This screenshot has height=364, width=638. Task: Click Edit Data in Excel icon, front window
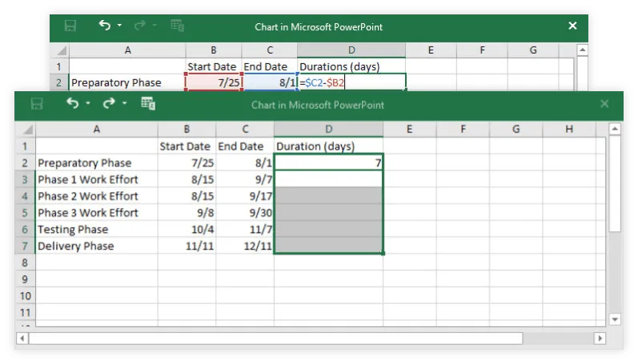coord(147,104)
